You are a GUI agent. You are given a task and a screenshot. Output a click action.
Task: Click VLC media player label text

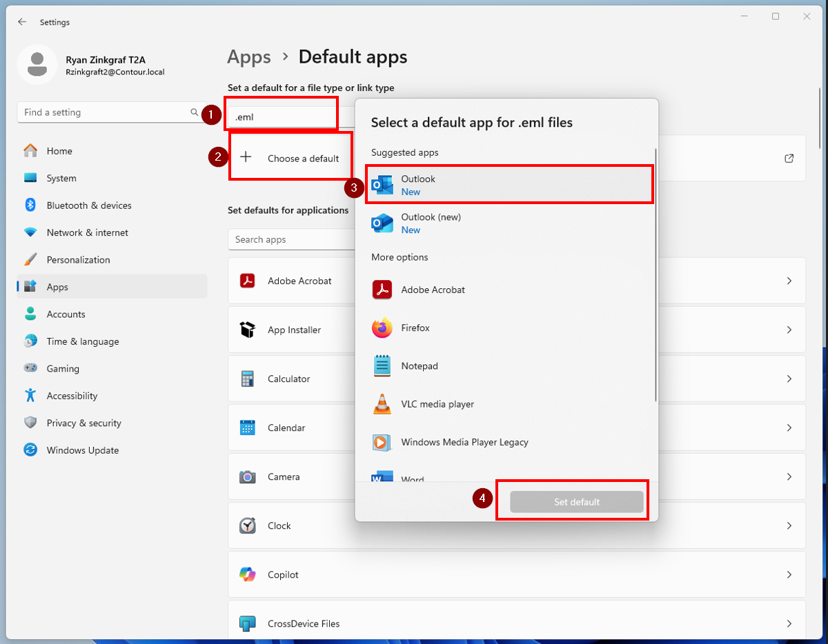(x=437, y=404)
